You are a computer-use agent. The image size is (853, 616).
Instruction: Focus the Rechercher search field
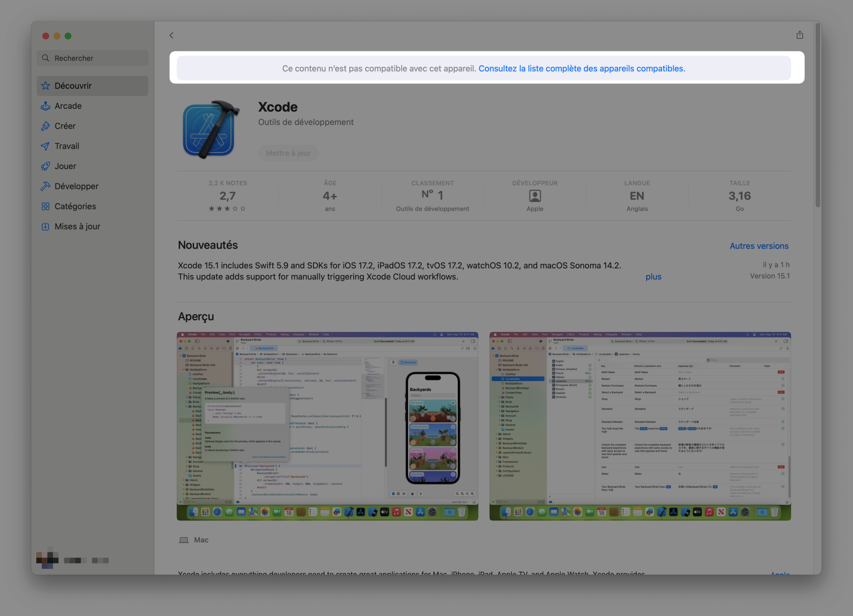point(93,58)
